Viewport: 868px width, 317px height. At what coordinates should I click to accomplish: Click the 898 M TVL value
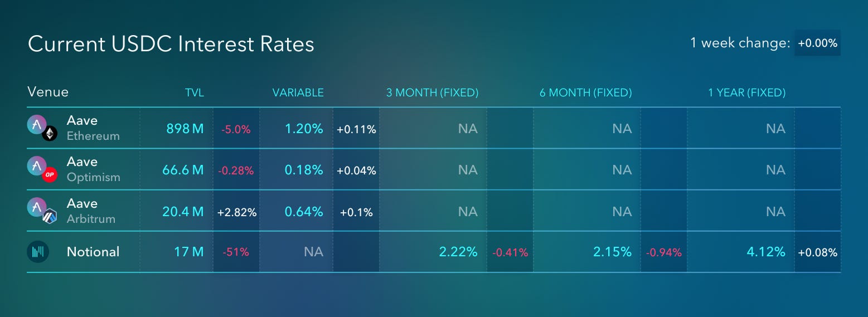[185, 129]
